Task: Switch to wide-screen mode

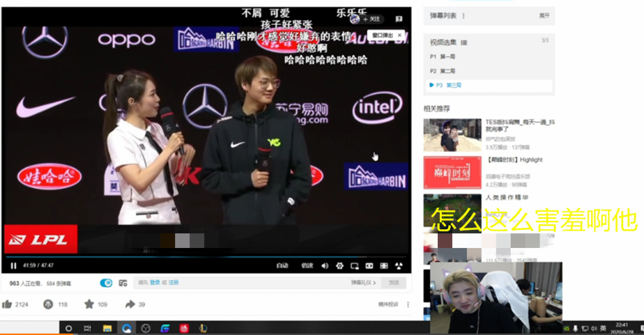Action: (x=369, y=266)
